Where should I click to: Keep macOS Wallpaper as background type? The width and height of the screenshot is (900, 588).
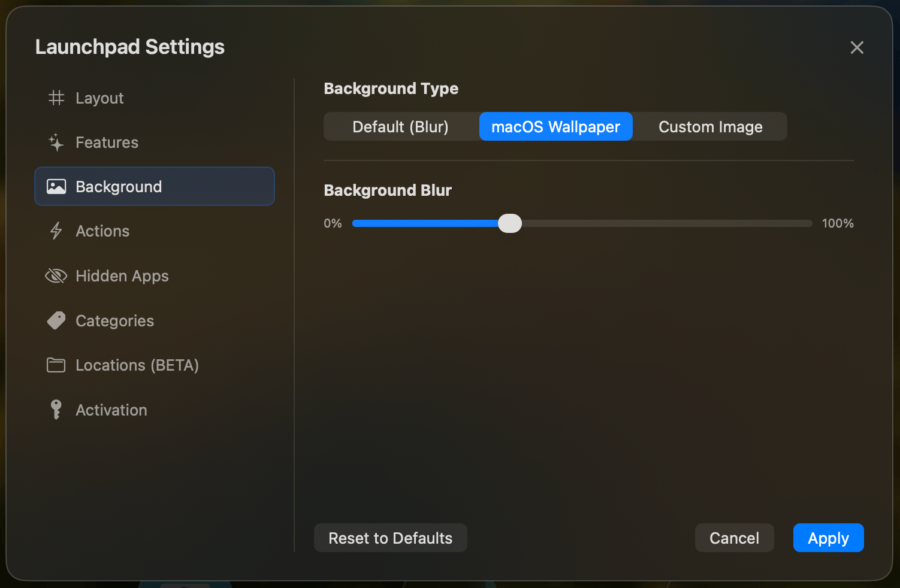pyautogui.click(x=555, y=126)
